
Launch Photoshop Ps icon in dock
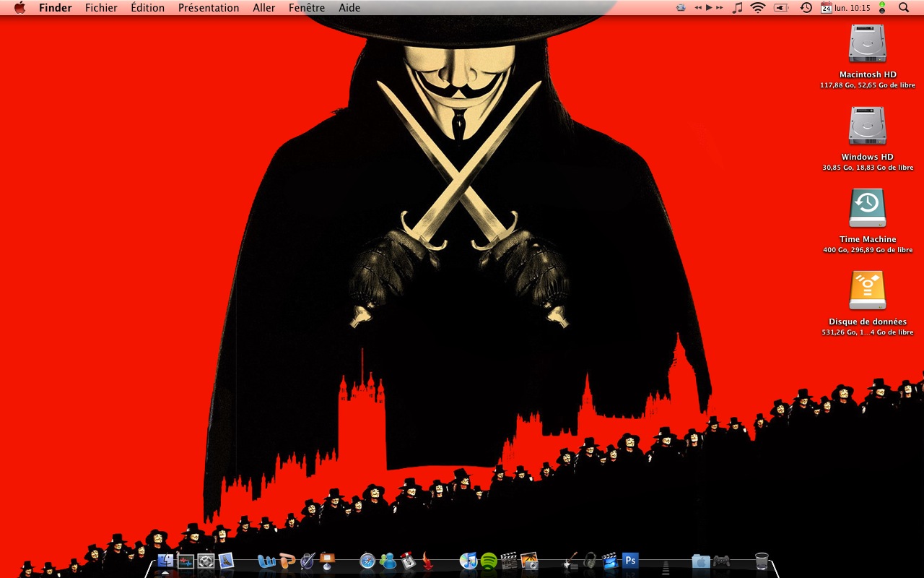point(631,561)
